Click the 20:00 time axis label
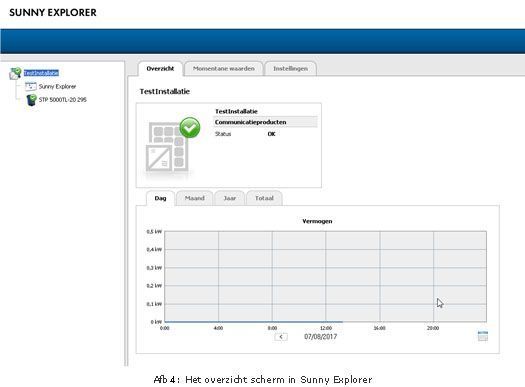The image size is (525, 387). [433, 328]
